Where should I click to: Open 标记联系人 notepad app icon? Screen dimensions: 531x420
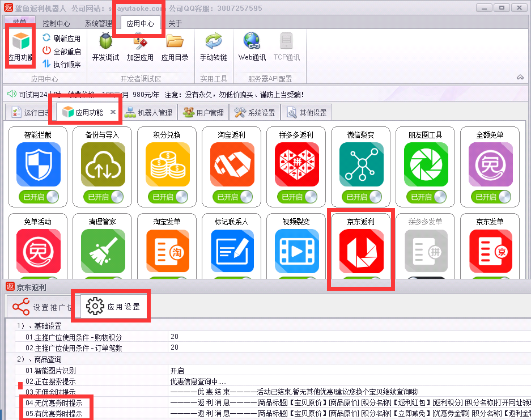tap(232, 251)
